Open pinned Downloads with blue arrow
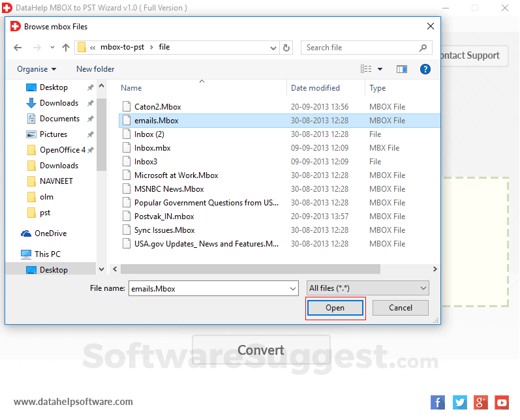Viewport: 520px width, 420px height. [x=59, y=103]
